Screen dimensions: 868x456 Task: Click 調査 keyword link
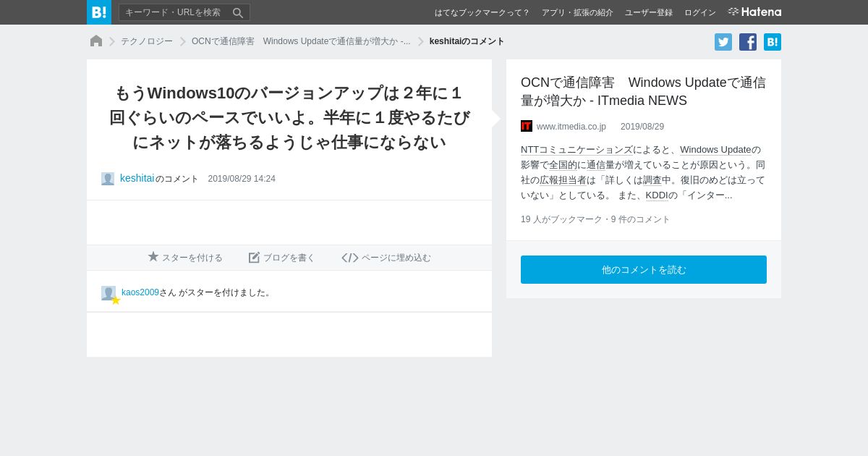pyautogui.click(x=652, y=180)
